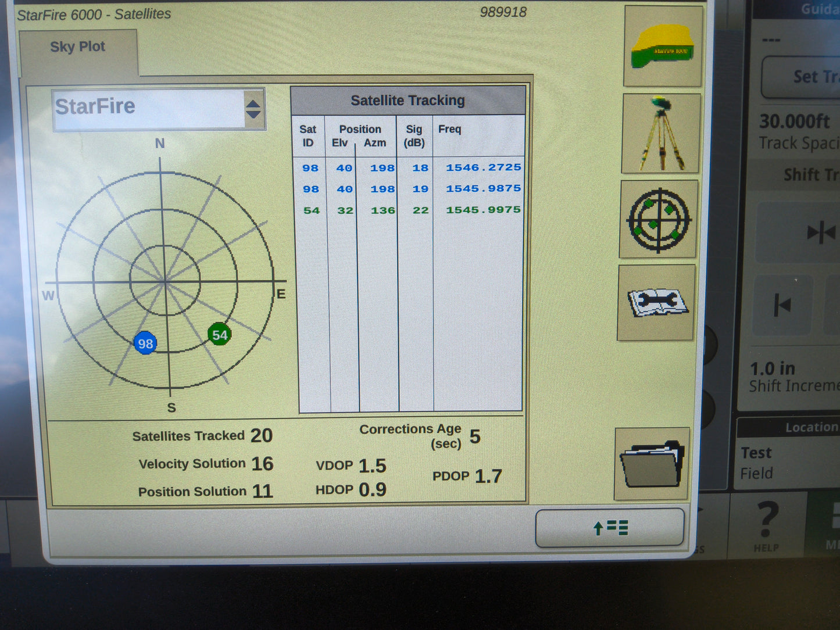This screenshot has height=630, width=840.
Task: Select satellite 54 on the sky plot
Action: pos(219,335)
